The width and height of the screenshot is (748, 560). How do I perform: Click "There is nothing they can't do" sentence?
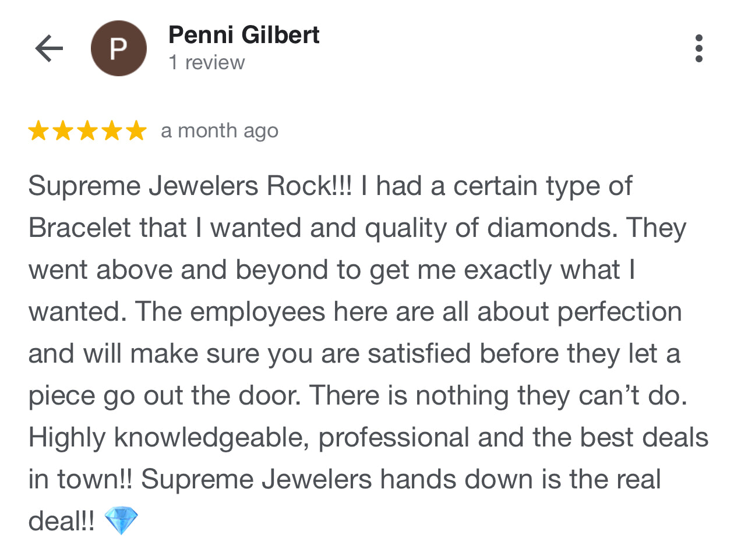498,396
